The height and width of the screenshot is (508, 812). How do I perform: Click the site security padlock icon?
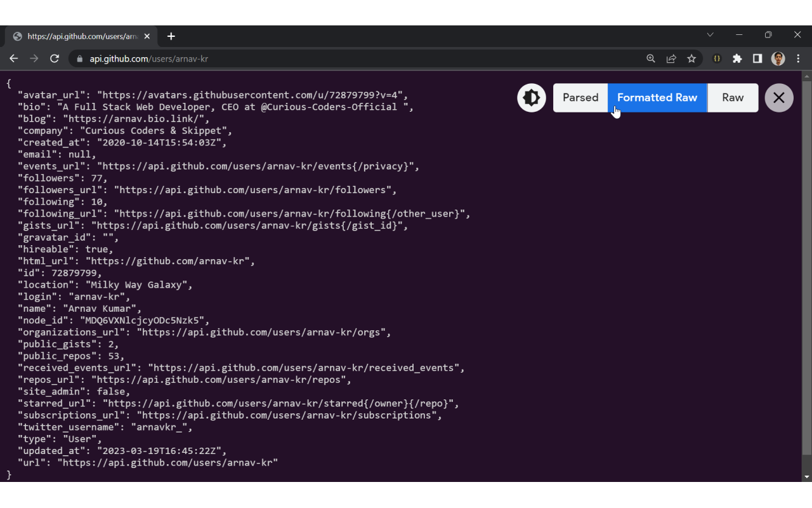coord(79,58)
